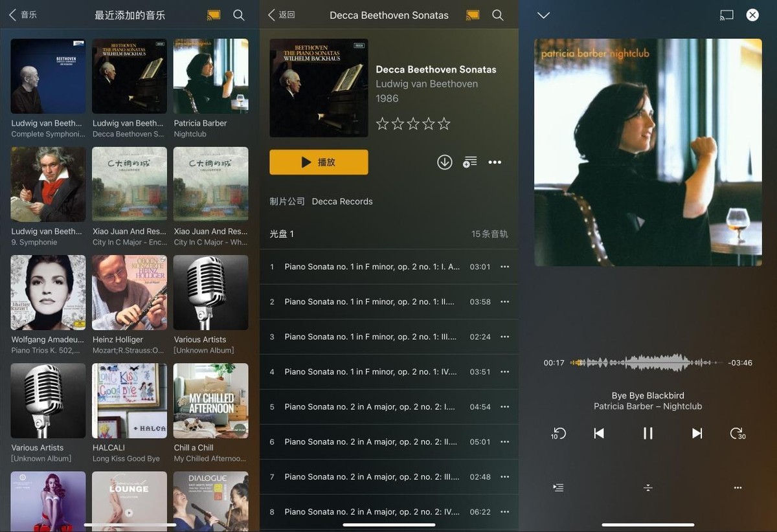Open Heinz Holliger album

129,293
